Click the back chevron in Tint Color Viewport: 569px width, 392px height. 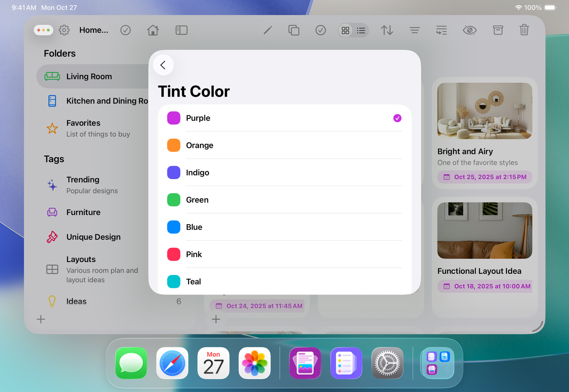pos(163,65)
